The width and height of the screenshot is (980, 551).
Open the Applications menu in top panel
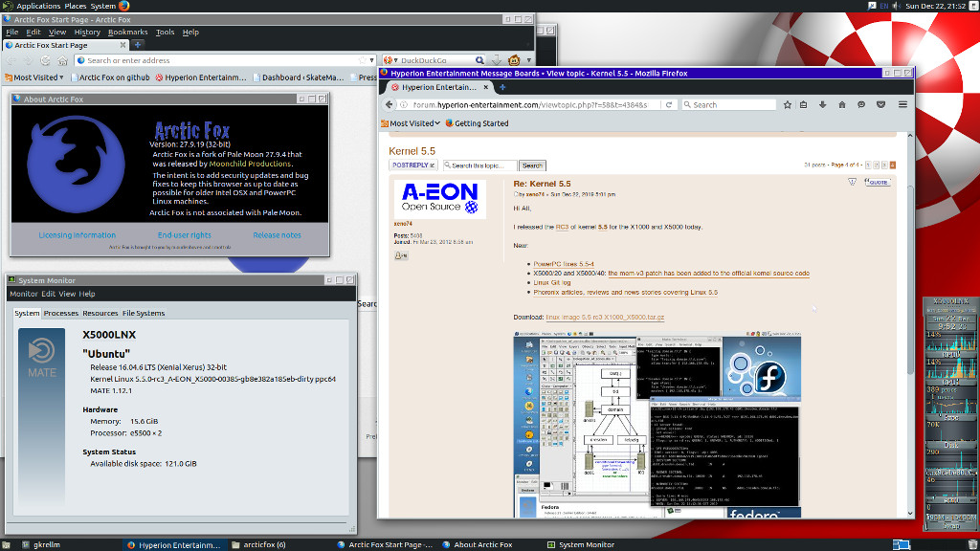point(38,6)
